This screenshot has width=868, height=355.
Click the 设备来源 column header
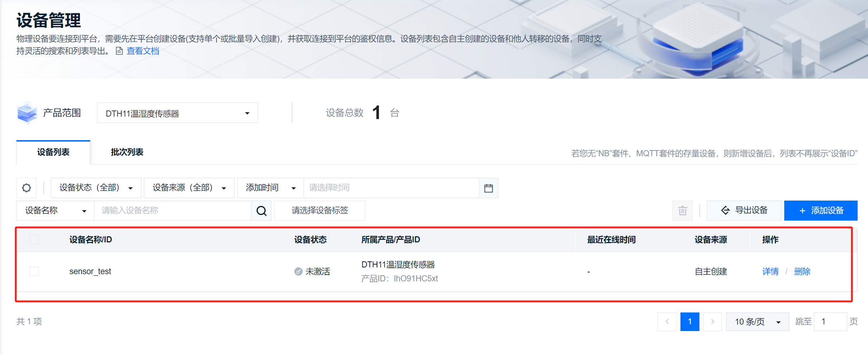[x=711, y=240]
